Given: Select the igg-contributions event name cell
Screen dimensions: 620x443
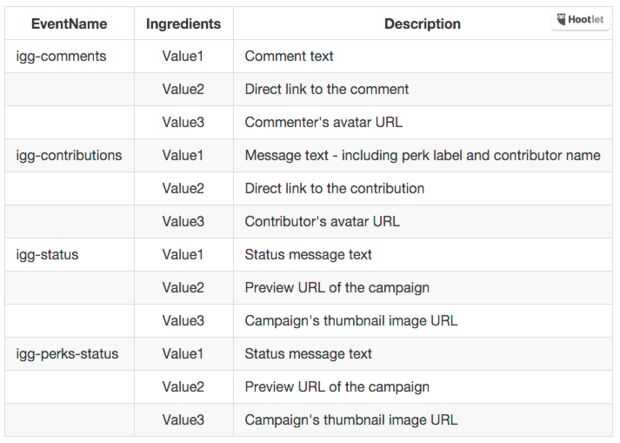Looking at the screenshot, I should [x=69, y=155].
